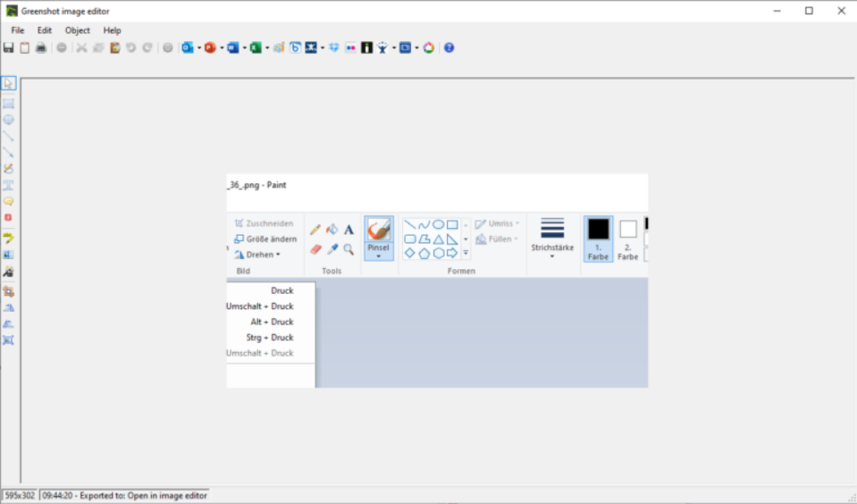This screenshot has width=857, height=504.
Task: Paste from clipboard using the paste icon
Action: pos(114,48)
